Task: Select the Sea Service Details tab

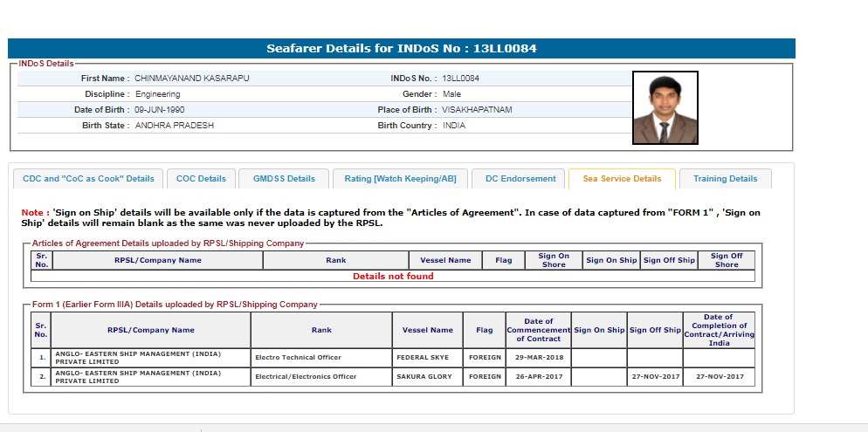Action: click(x=622, y=179)
